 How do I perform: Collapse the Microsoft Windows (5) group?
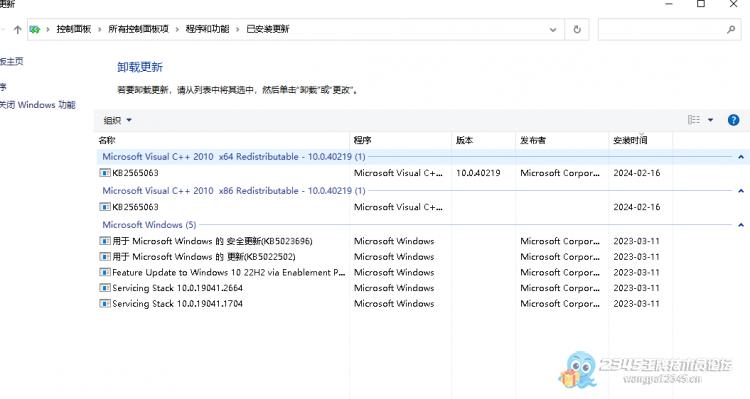tap(740, 224)
